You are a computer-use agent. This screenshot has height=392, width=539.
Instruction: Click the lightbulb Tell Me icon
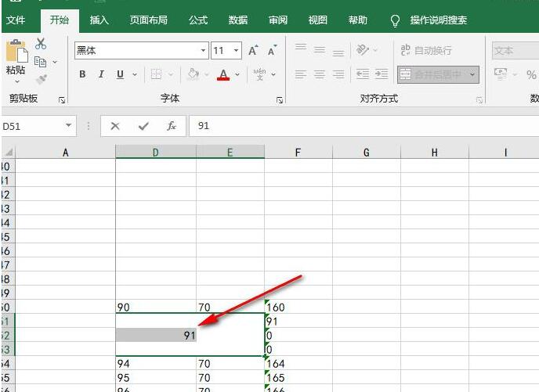tap(396, 20)
